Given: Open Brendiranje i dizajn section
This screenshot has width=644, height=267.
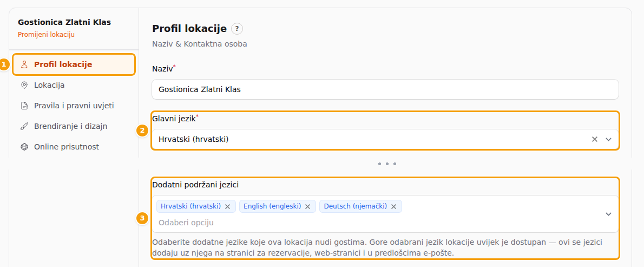Looking at the screenshot, I should (74, 126).
